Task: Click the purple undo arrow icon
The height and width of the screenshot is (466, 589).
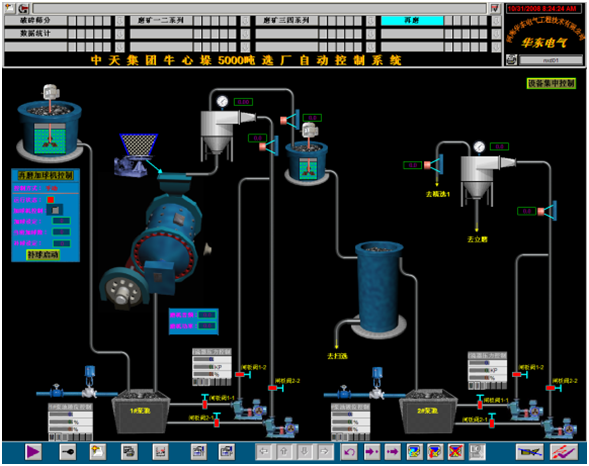Action: (350, 452)
